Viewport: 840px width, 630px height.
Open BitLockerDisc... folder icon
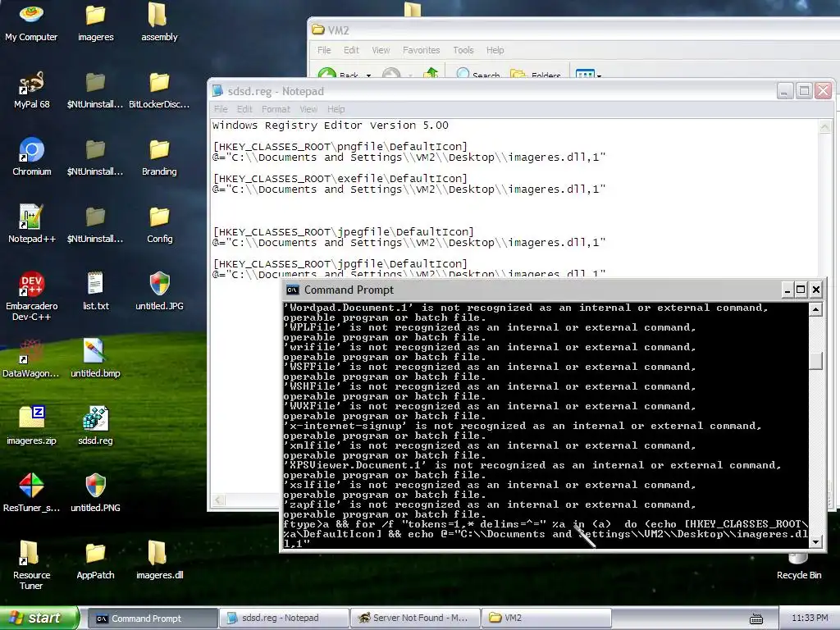159,90
